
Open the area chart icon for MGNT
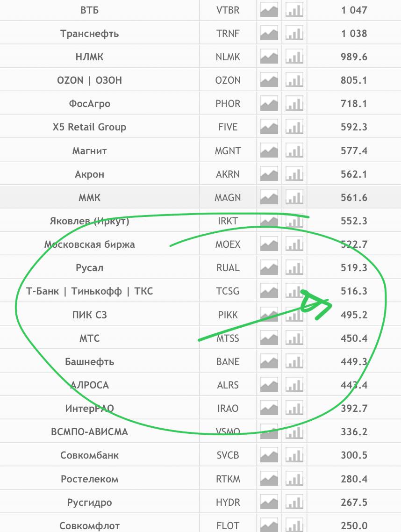click(269, 151)
